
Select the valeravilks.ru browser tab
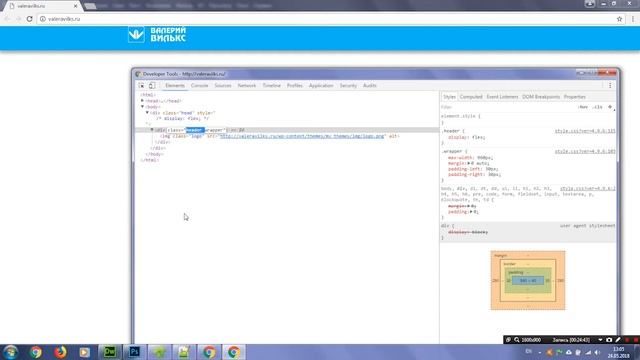point(43,6)
